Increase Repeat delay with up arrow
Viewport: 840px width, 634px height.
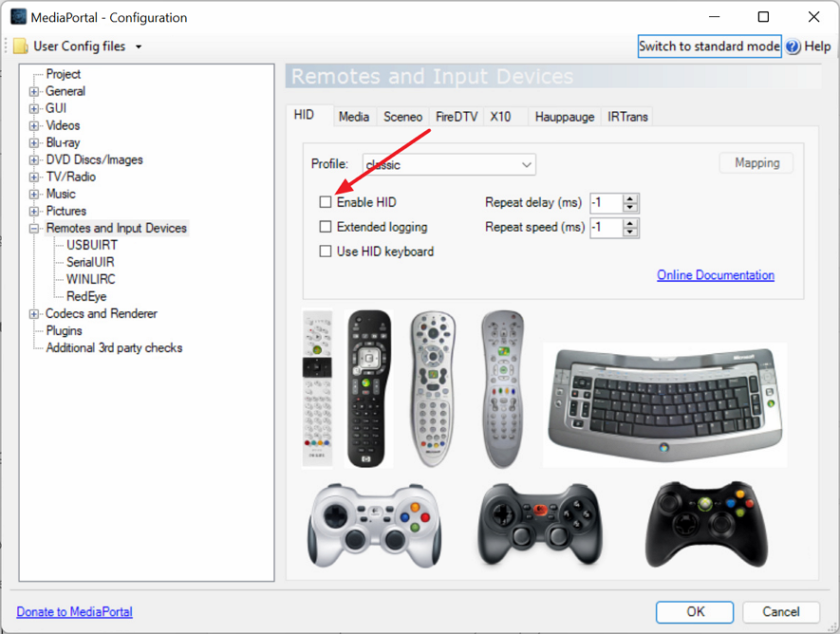[630, 198]
